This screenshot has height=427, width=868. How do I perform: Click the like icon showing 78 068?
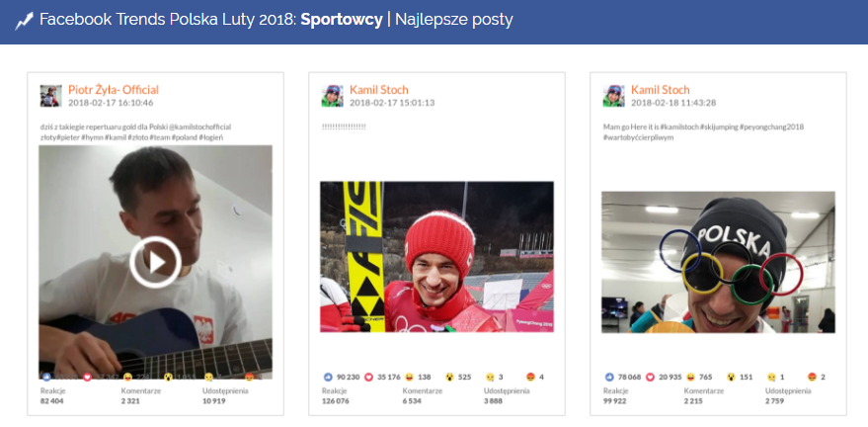click(610, 377)
